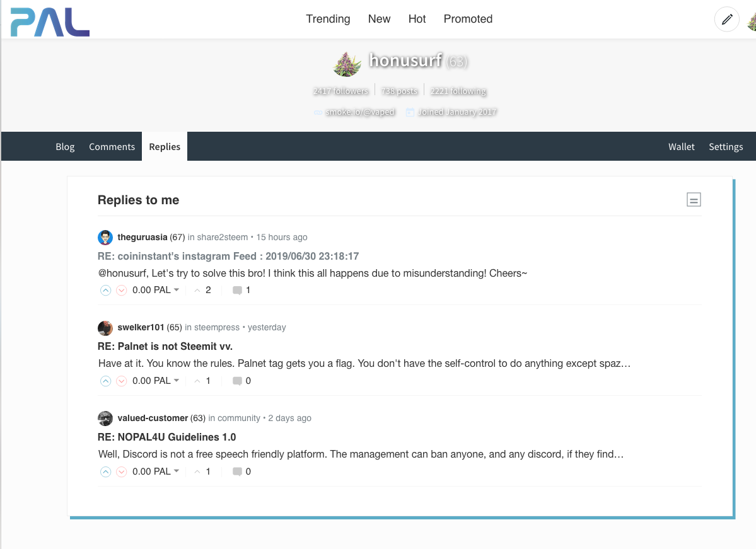756x549 pixels.
Task: View the 738 posts link
Action: click(399, 91)
